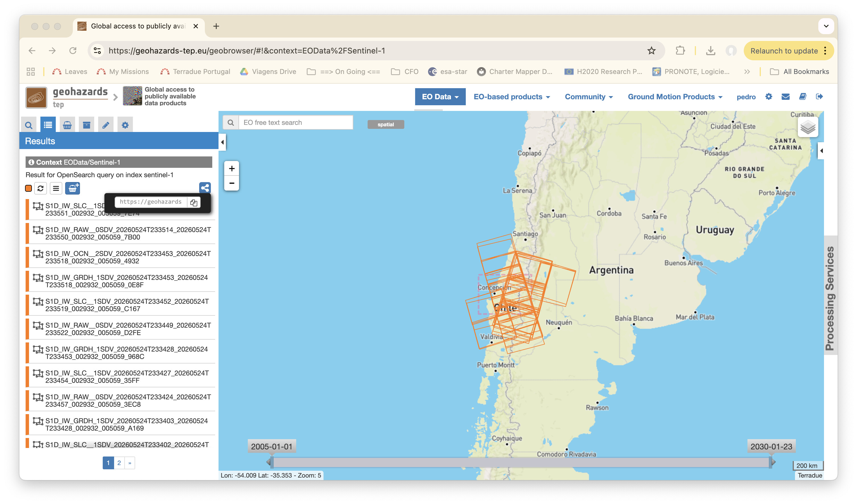
Task: Open portal settings gear in header
Action: [769, 96]
